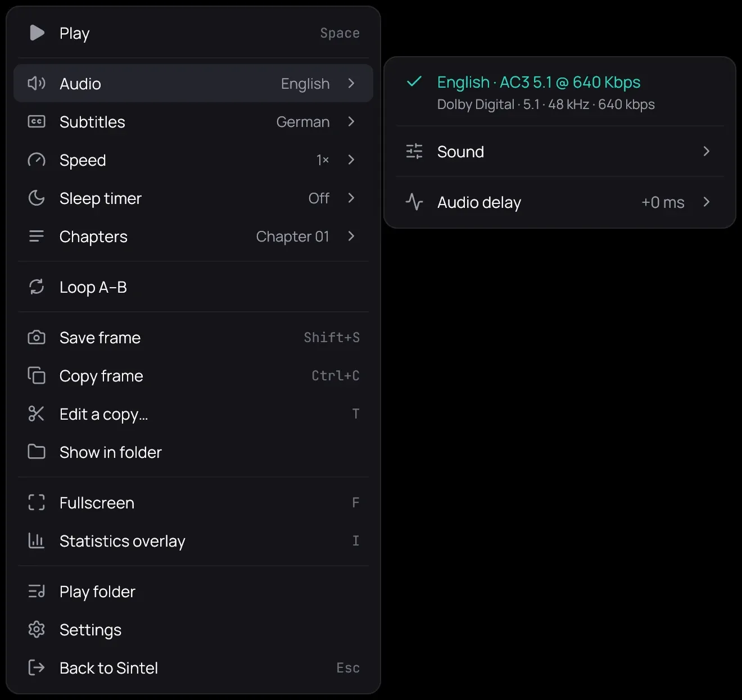Click the Copy frame duplicate icon

(37, 375)
